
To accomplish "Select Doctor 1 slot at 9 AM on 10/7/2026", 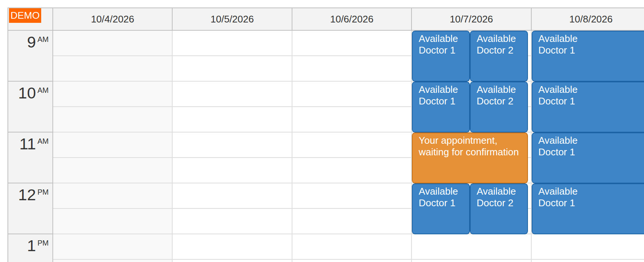I will 441,56.
